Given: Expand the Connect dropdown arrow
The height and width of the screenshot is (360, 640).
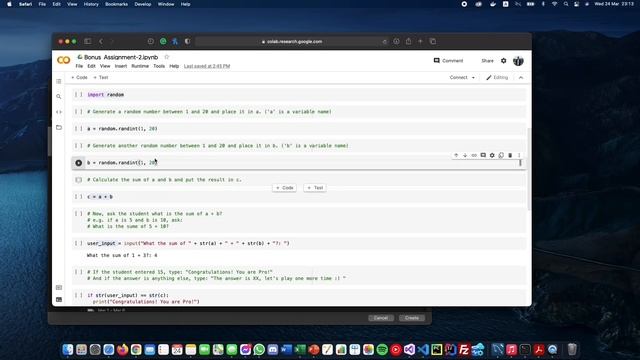Looking at the screenshot, I should (x=473, y=78).
